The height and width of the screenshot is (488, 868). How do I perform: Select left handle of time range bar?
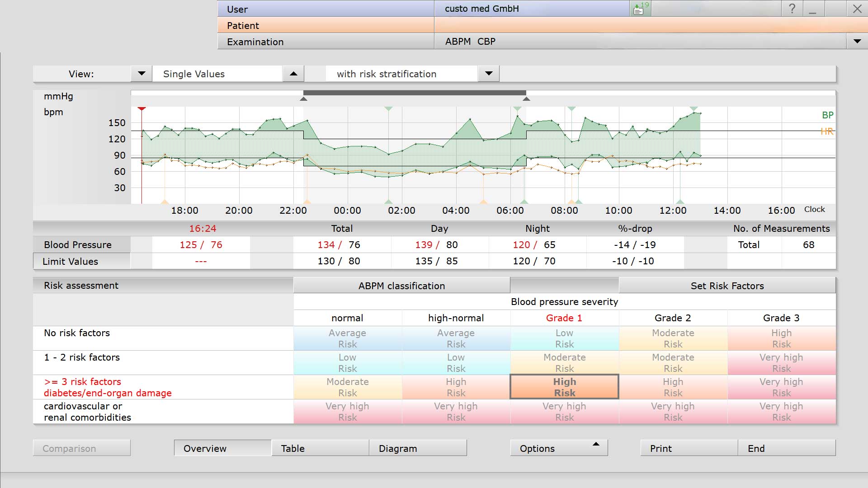[x=304, y=99]
